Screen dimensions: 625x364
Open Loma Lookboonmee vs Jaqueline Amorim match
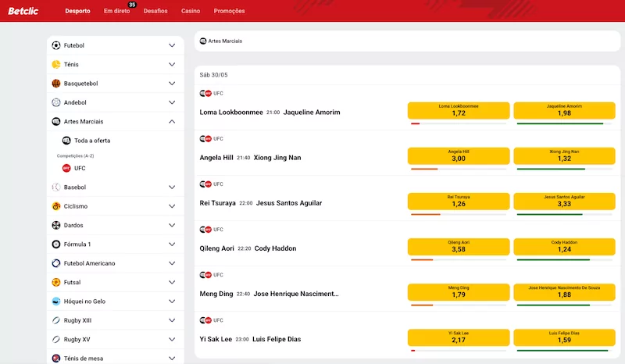coord(270,112)
